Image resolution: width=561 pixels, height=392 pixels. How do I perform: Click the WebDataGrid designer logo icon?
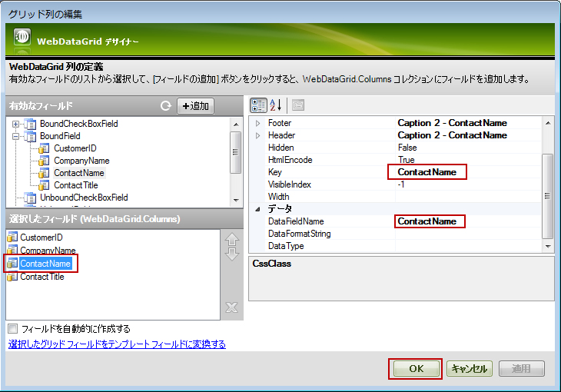22,41
